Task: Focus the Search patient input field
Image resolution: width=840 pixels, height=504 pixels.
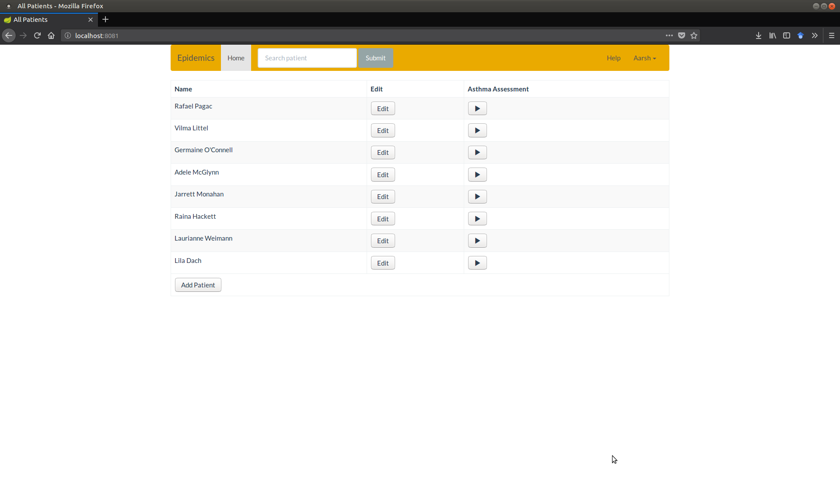Action: [x=307, y=58]
